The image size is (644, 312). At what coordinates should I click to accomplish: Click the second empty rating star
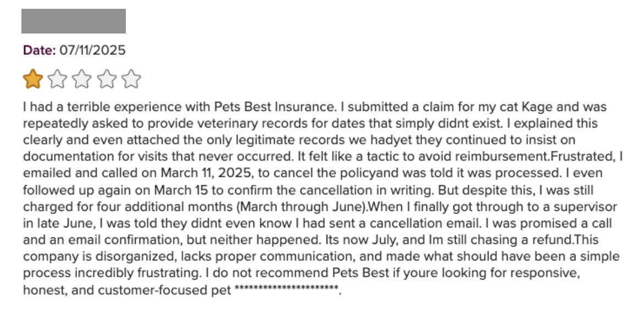pyautogui.click(x=58, y=80)
